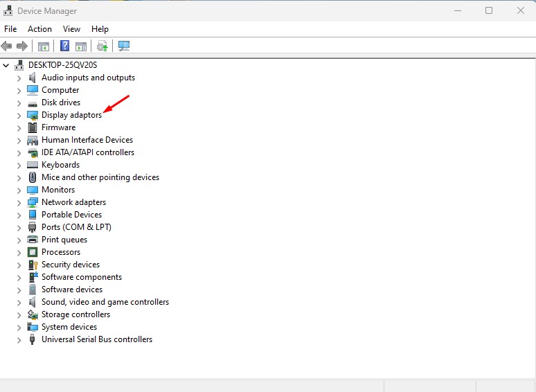Click the Back arrow toolbar icon
Viewport: 536px width, 392px height.
click(6, 46)
